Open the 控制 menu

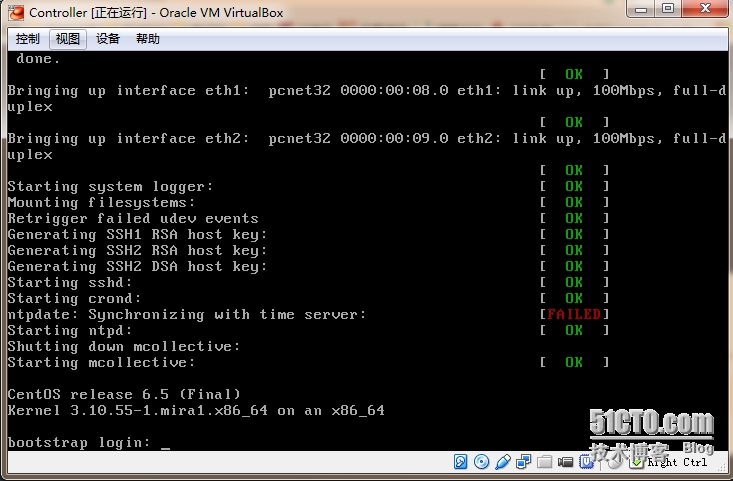pyautogui.click(x=28, y=39)
